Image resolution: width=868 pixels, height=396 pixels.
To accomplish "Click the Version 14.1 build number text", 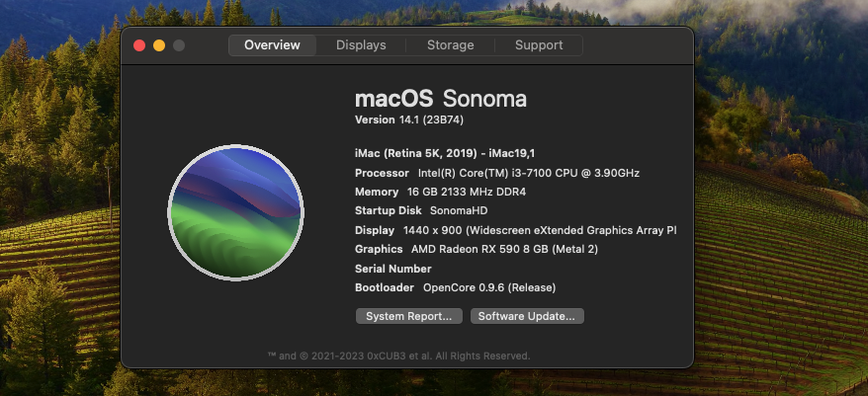I will [409, 119].
